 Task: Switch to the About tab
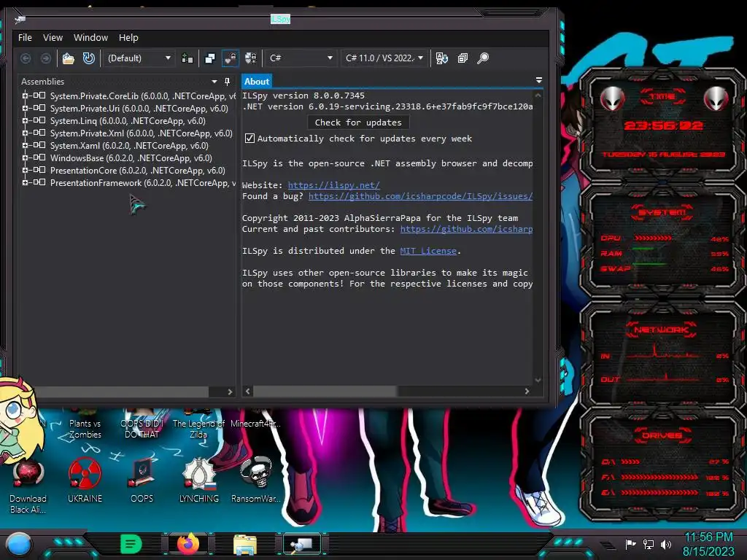(257, 82)
